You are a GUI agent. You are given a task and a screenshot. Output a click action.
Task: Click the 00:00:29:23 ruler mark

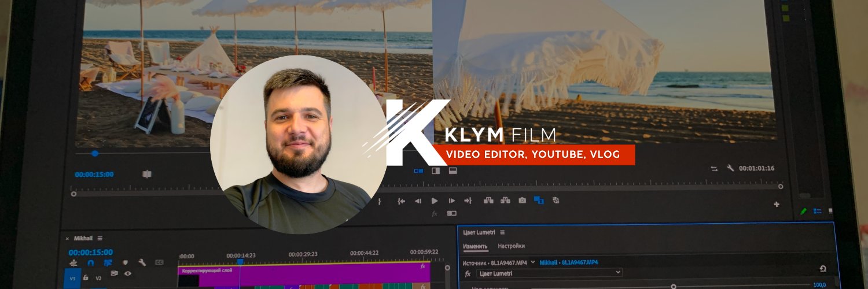[x=304, y=254]
